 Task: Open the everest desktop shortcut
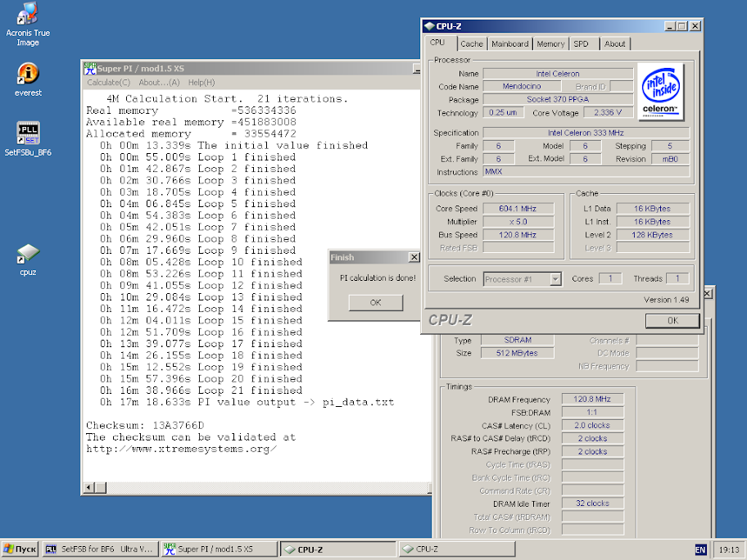click(28, 79)
